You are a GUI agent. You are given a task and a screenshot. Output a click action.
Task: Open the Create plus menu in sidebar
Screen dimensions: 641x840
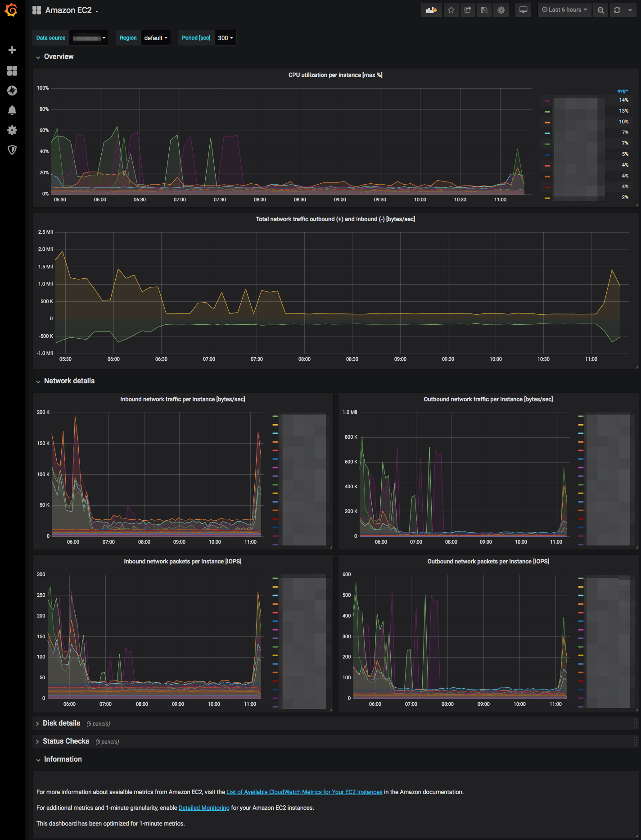coord(12,50)
